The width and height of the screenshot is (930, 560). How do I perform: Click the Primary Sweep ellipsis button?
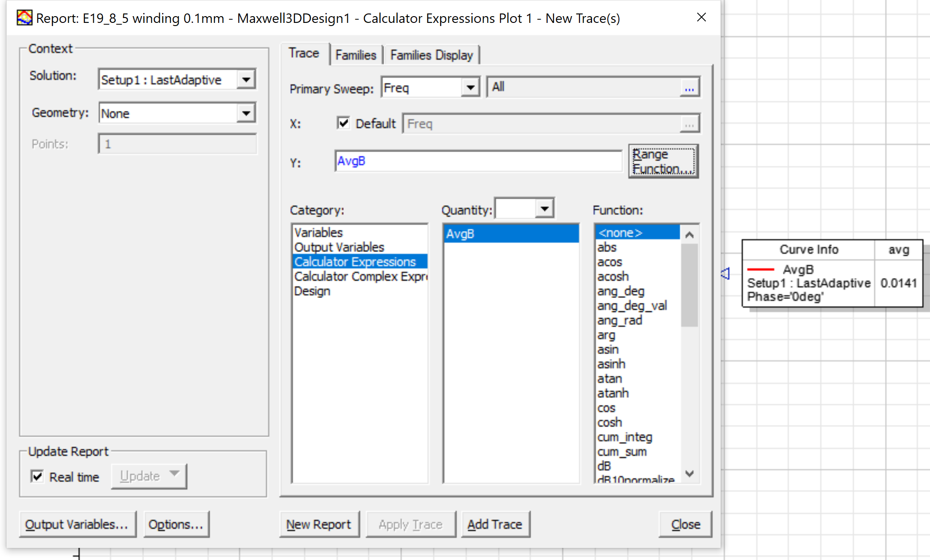[689, 88]
